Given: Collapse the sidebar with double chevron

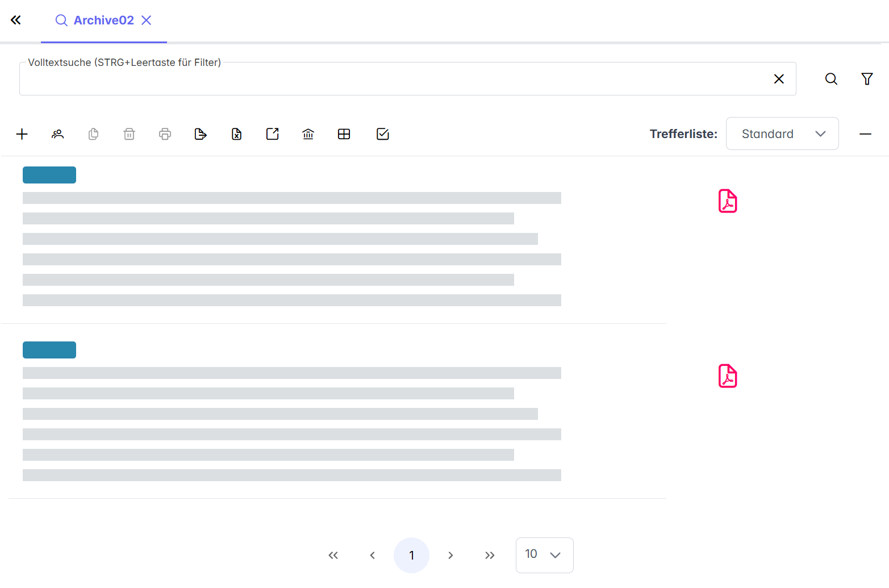Looking at the screenshot, I should point(16,20).
